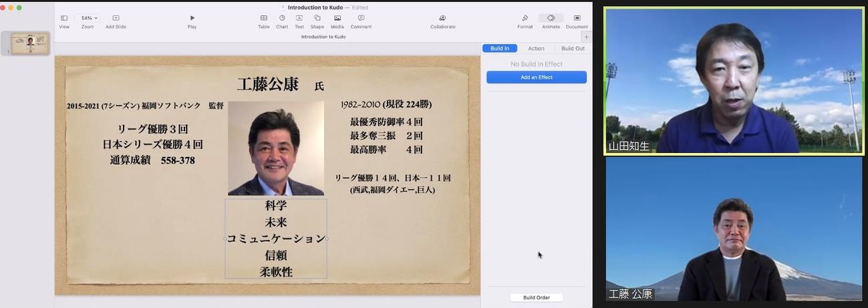Select the Introduction to Kudo document tab

coord(323,37)
